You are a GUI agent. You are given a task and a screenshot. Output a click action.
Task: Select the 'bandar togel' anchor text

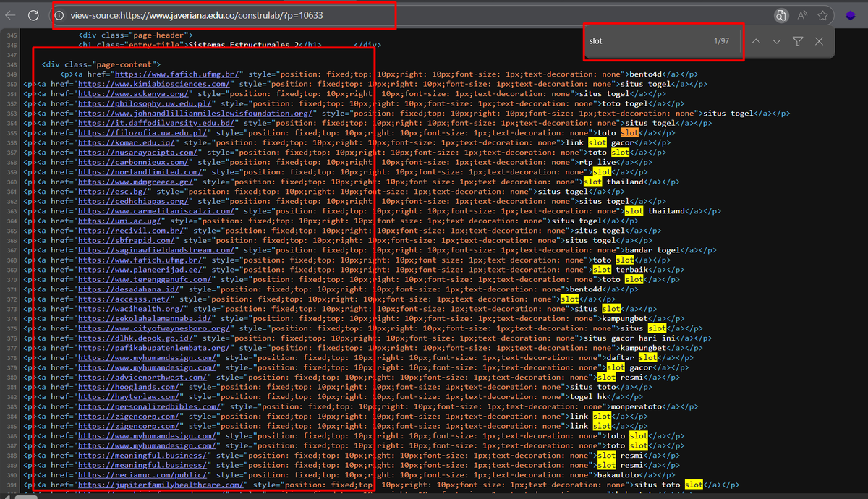pyautogui.click(x=654, y=250)
